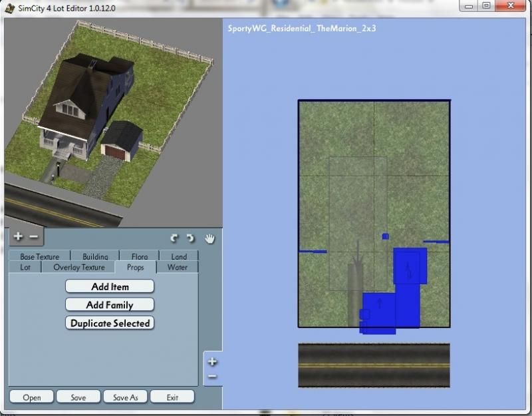Click the Add Item button
The width and height of the screenshot is (532, 416).
110,286
